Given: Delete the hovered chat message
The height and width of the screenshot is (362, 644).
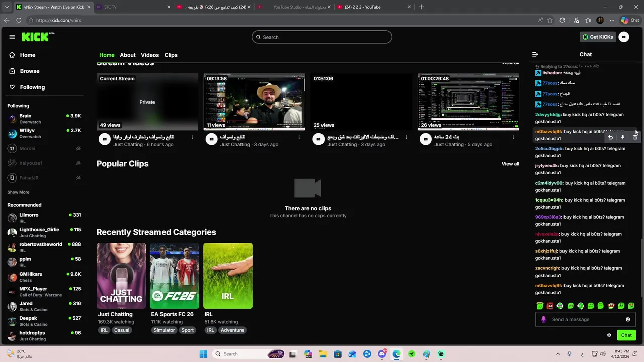Looking at the screenshot, I should click(x=635, y=137).
